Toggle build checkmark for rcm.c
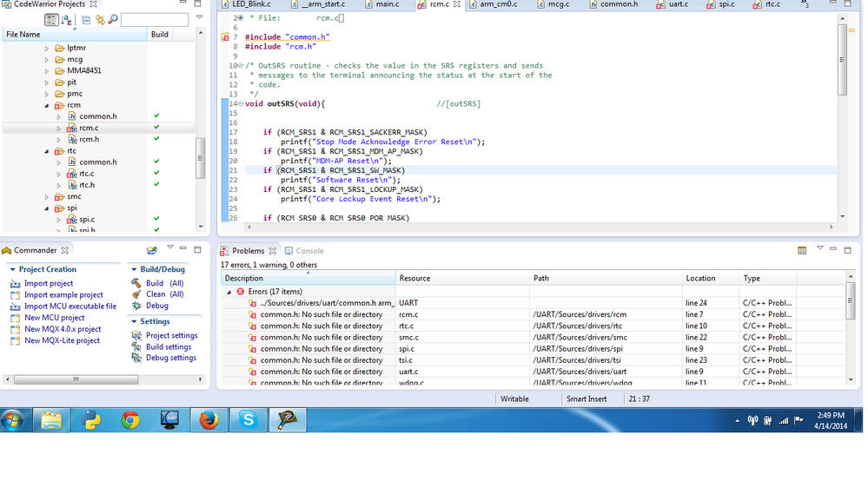Viewport: 868px width, 488px height. [156, 128]
